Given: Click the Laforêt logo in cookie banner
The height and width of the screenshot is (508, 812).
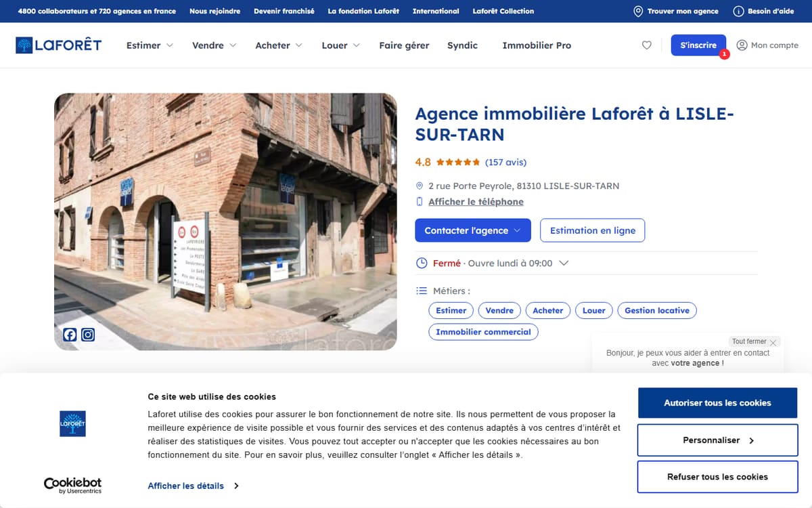Looking at the screenshot, I should click(x=72, y=423).
